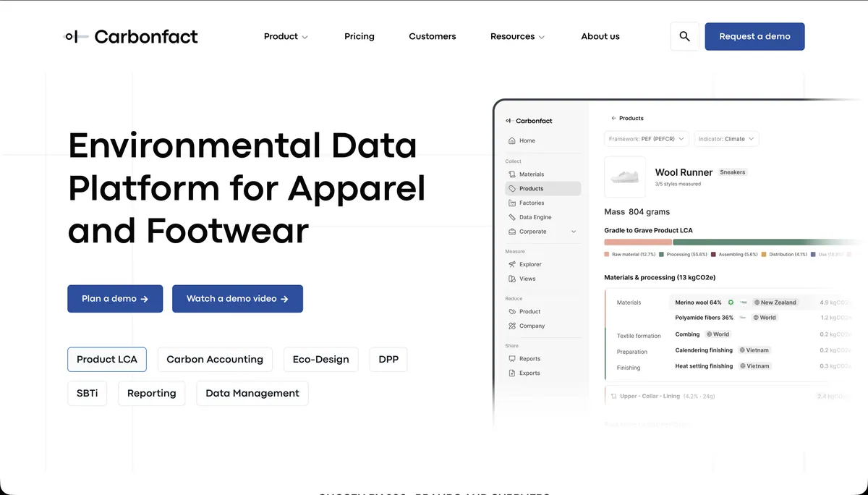Open the Views sidebar icon
Screen dimensions: 868x495
coord(512,279)
